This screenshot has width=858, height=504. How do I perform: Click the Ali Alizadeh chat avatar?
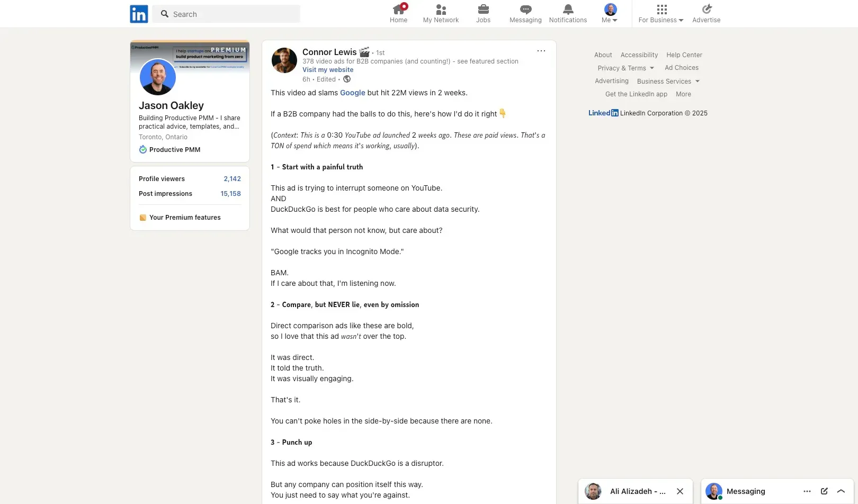pyautogui.click(x=593, y=491)
